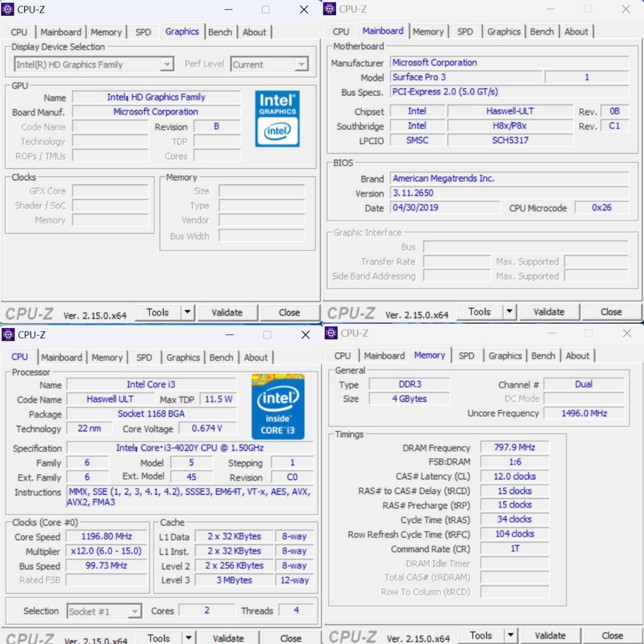Click the CAS# Latency 12.0 clocks value
The width and height of the screenshot is (644, 644).
coord(515,477)
